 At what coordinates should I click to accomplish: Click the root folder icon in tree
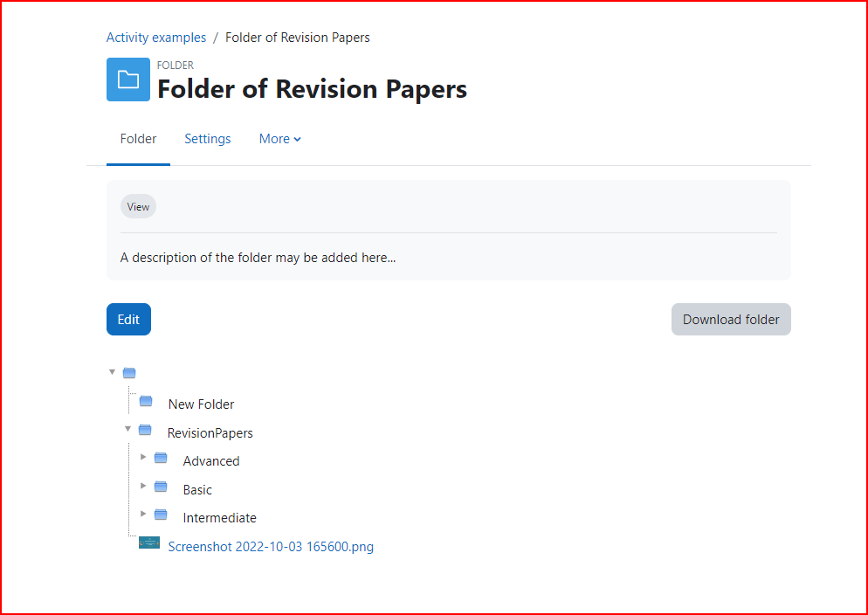129,372
